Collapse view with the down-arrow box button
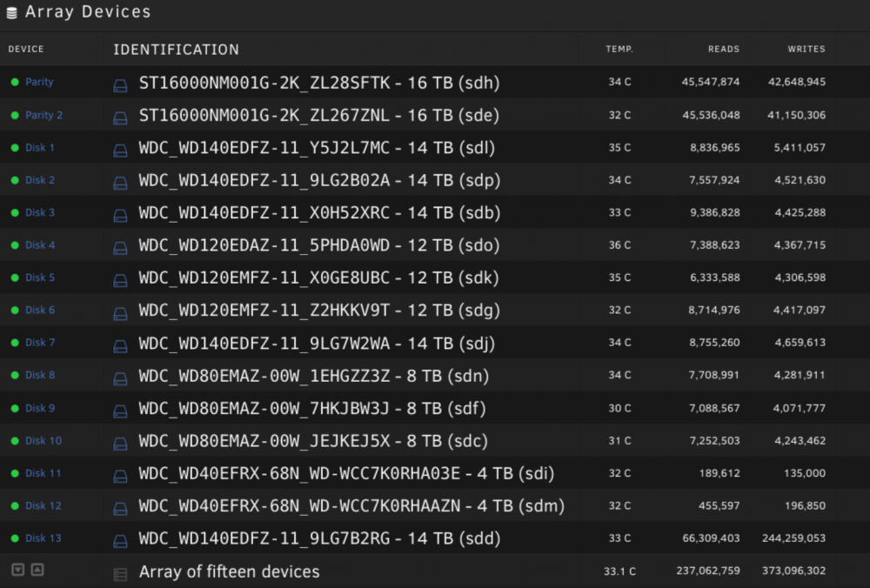Viewport: 870px width, 588px height. click(x=18, y=570)
